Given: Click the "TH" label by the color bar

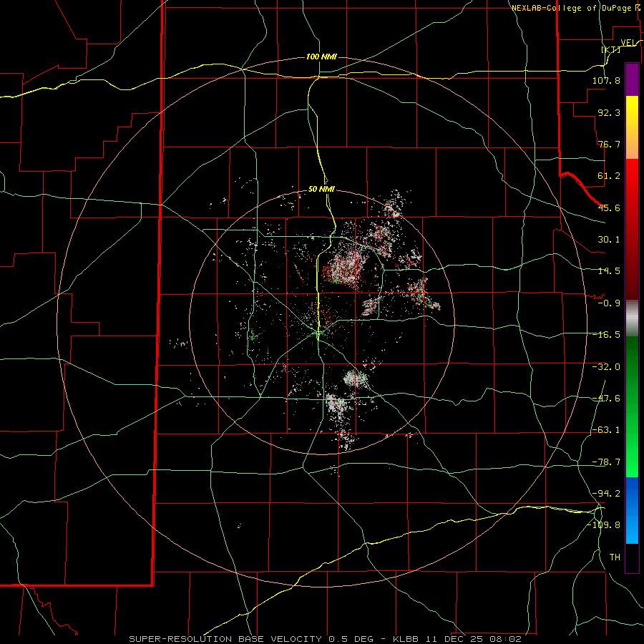Looking at the screenshot, I should 615,557.
